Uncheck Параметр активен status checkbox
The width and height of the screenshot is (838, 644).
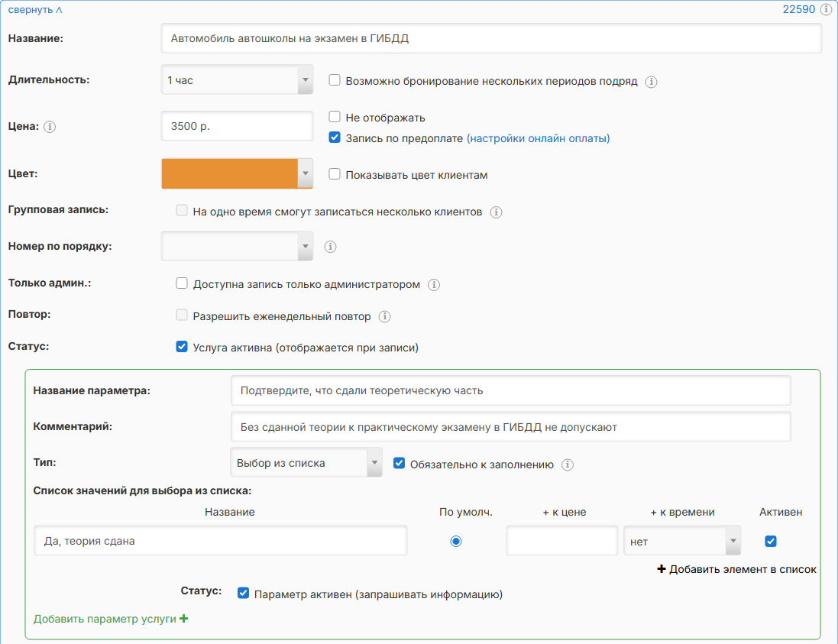point(243,594)
